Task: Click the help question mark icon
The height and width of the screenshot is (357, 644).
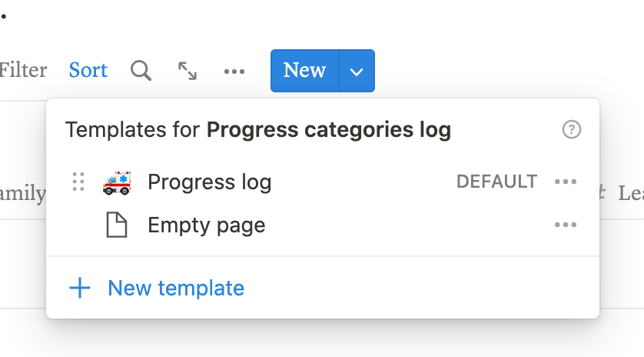Action: coord(572,129)
